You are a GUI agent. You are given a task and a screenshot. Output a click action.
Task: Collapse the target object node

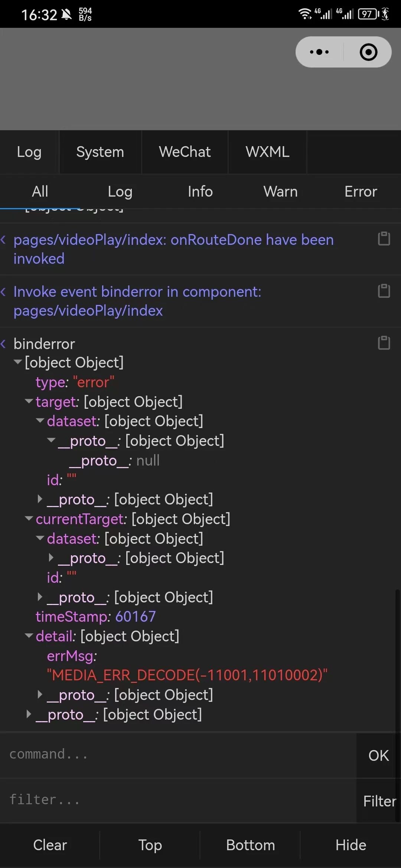point(29,401)
